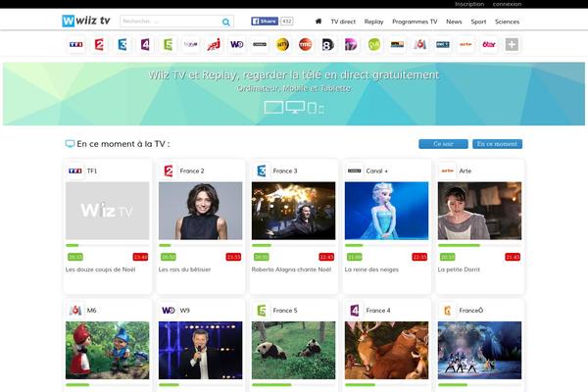The width and height of the screenshot is (588, 392).
Task: Open the Canal+ icon in the channel strip
Action: point(260,45)
